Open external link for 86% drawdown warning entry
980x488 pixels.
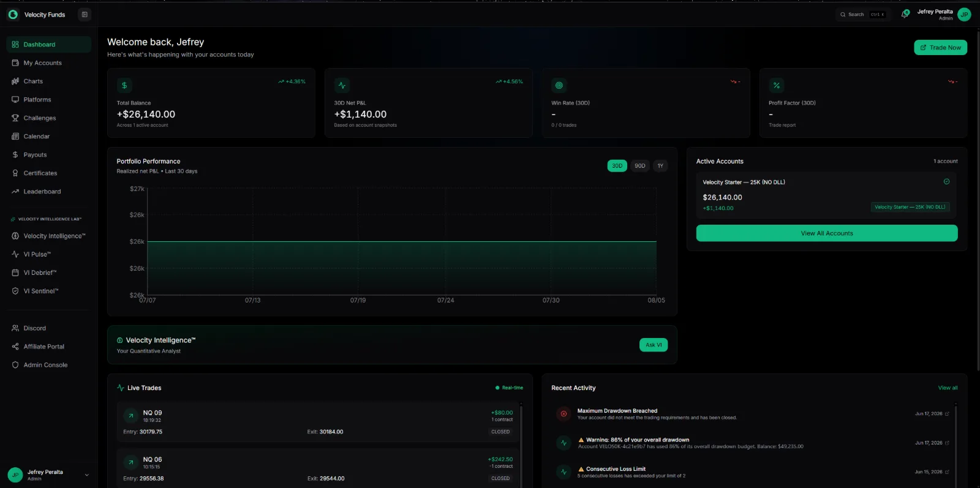[947, 443]
